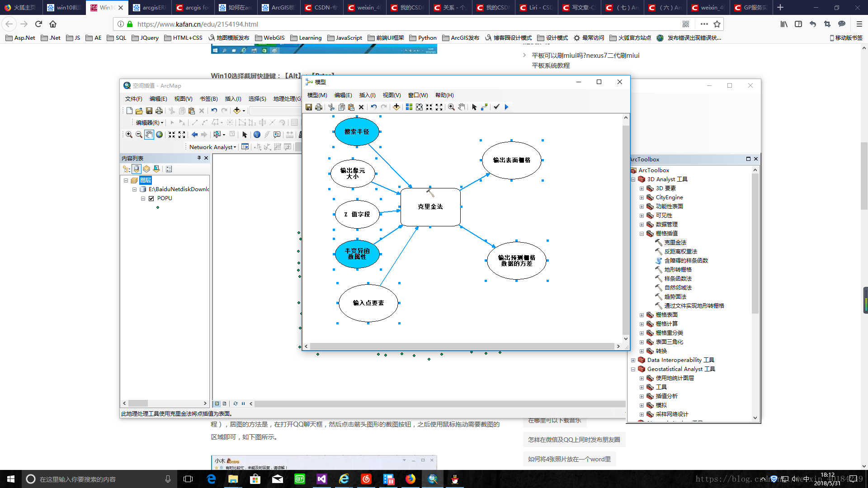The image size is (868, 488).
Task: Open 窗口(W) menu in model window
Action: (x=418, y=95)
